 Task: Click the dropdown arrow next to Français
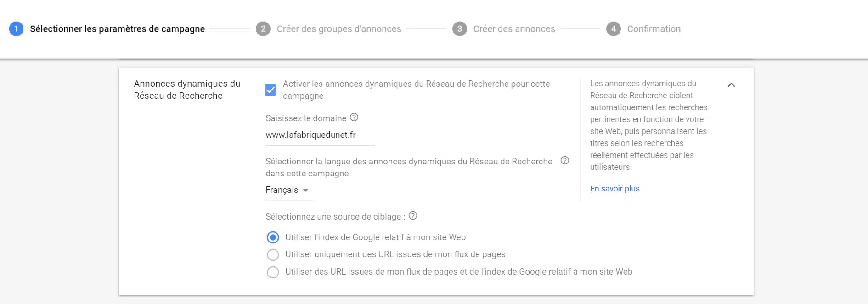coord(306,190)
